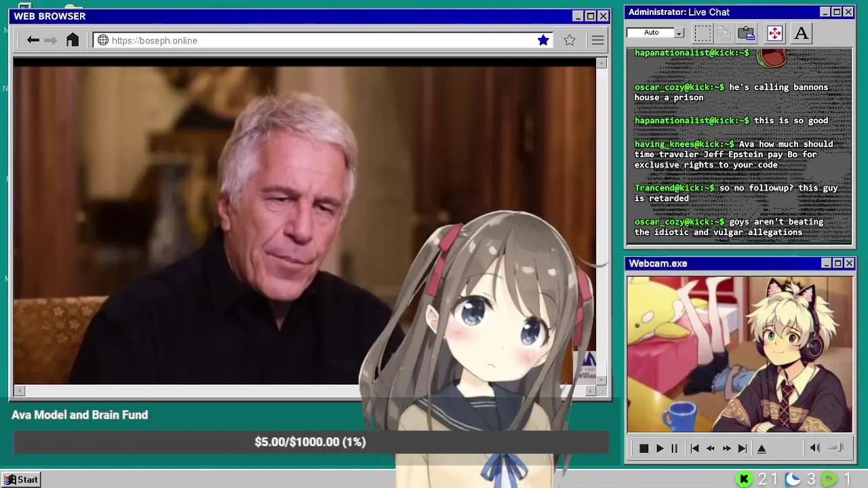Minimize the Live Chat window
This screenshot has width=868, height=488.
825,12
